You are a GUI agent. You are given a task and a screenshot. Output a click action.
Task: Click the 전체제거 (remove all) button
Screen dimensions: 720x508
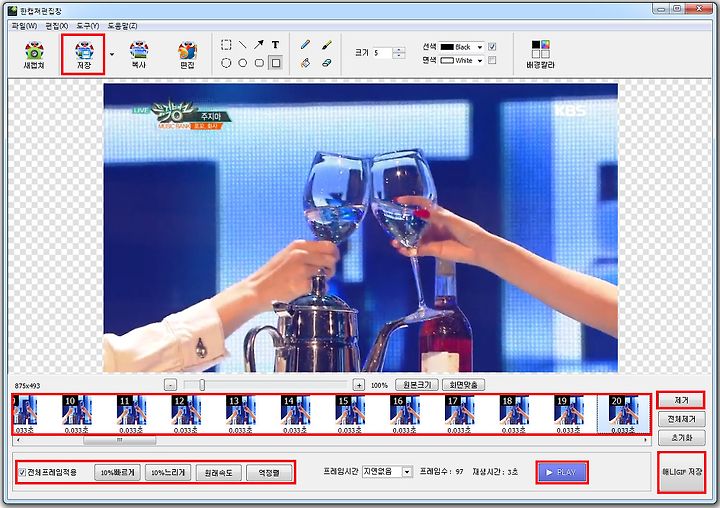[x=681, y=419]
